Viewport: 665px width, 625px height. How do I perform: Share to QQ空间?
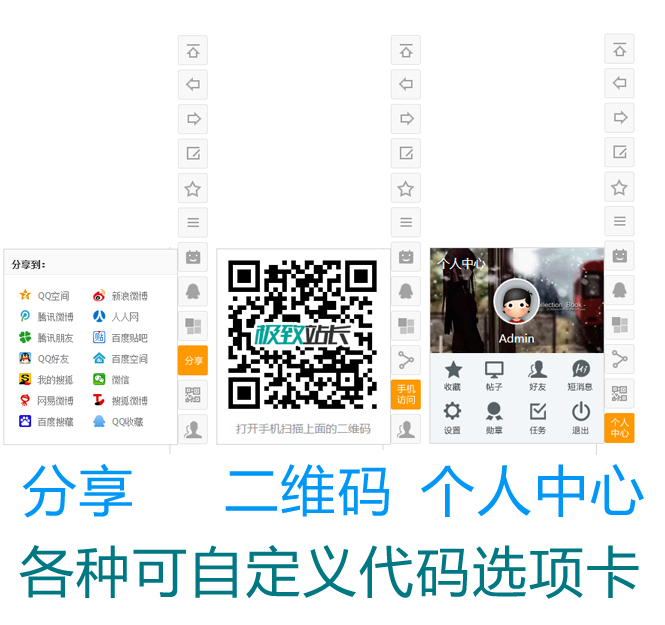44,296
